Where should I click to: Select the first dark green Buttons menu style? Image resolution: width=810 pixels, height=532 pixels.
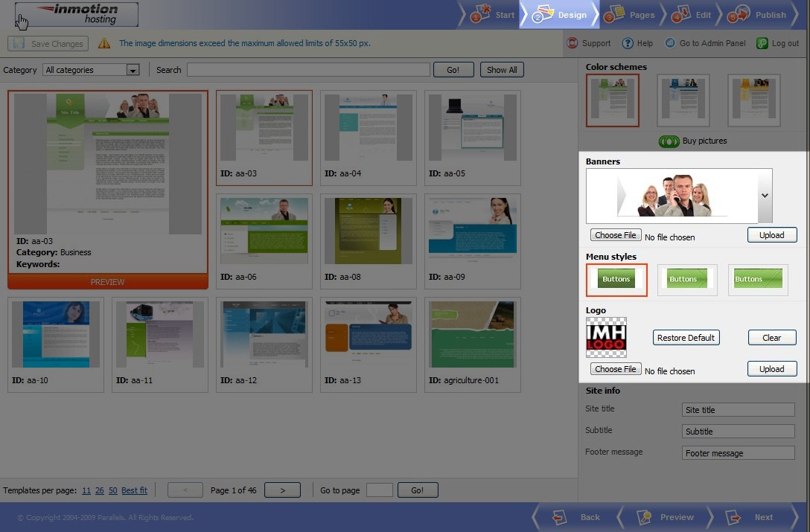pyautogui.click(x=616, y=280)
